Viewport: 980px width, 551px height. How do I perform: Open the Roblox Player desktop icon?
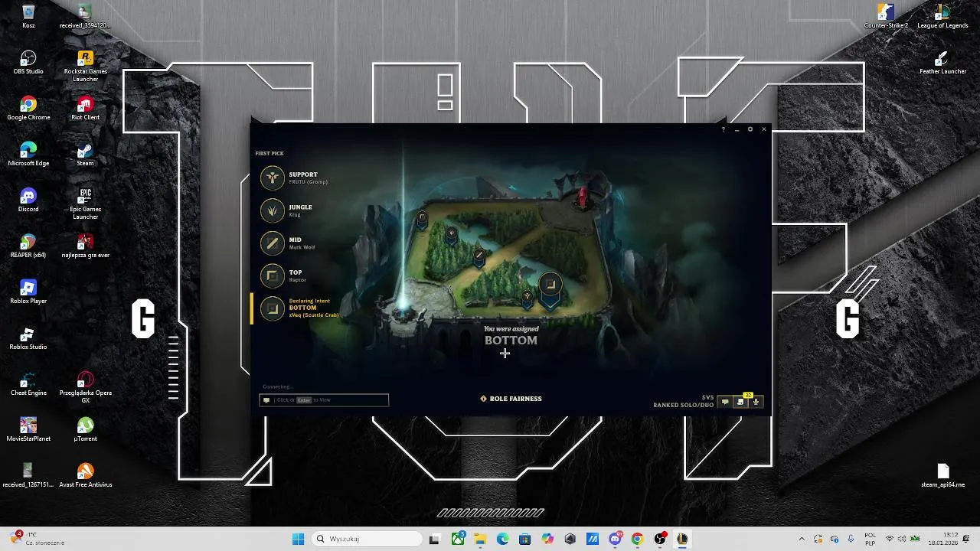point(28,292)
